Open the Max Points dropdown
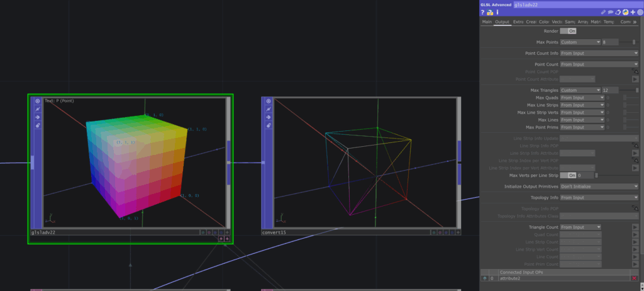This screenshot has height=291, width=644. pyautogui.click(x=580, y=42)
